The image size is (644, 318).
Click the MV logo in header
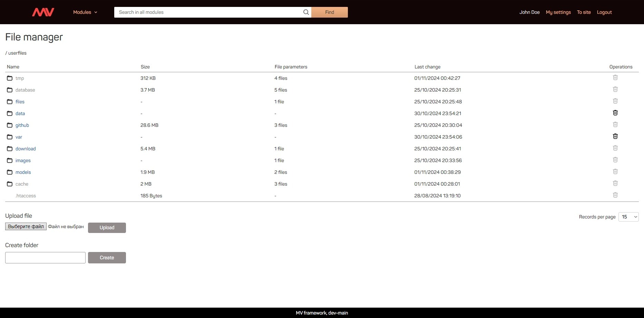[43, 12]
